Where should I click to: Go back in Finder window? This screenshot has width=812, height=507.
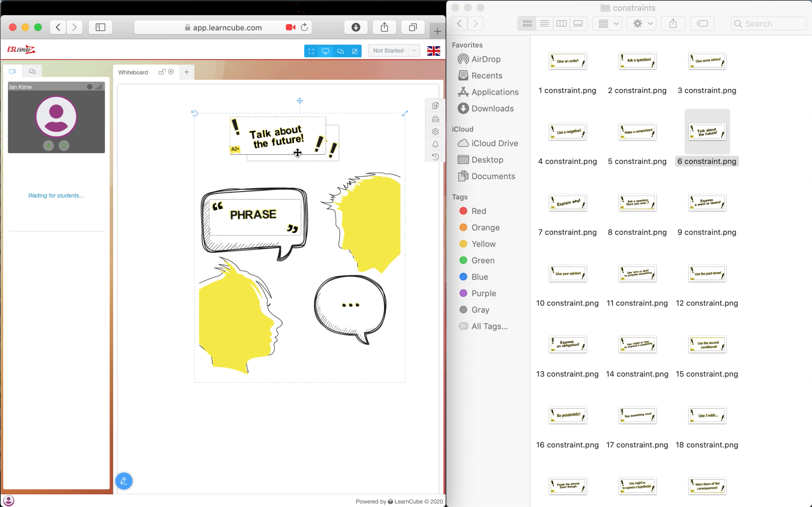pyautogui.click(x=459, y=23)
